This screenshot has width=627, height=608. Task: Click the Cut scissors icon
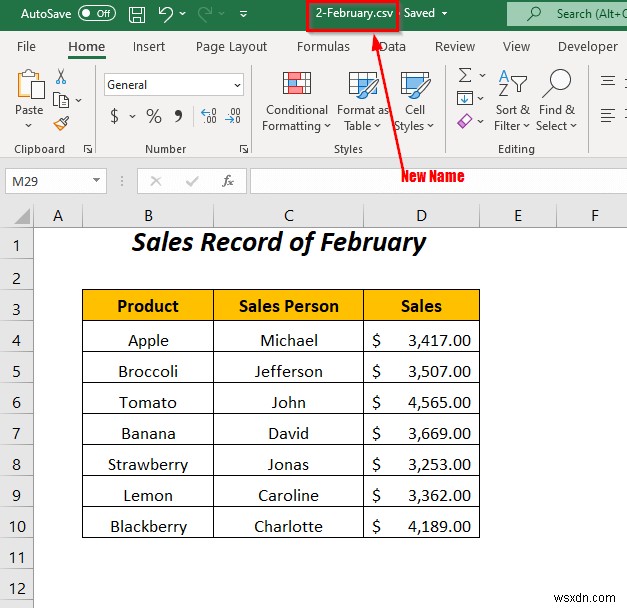(61, 77)
